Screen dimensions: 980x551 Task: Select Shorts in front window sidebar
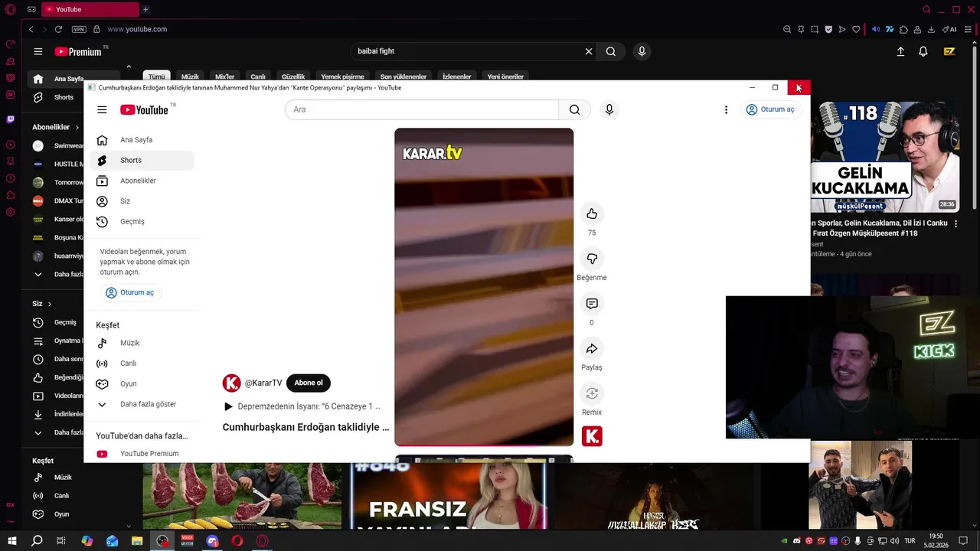[142, 160]
